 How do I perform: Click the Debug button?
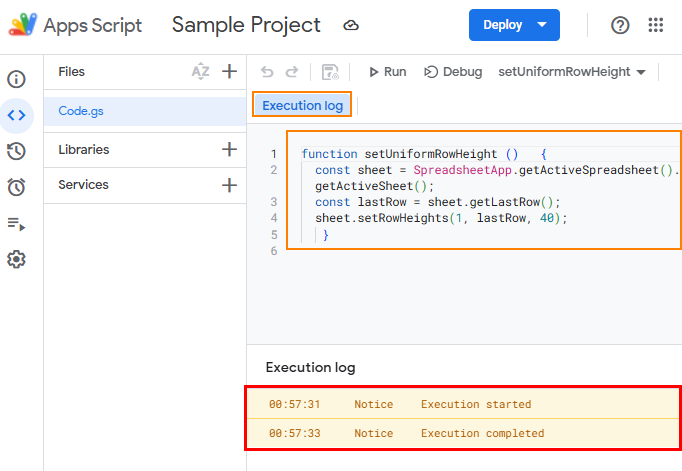tap(453, 72)
